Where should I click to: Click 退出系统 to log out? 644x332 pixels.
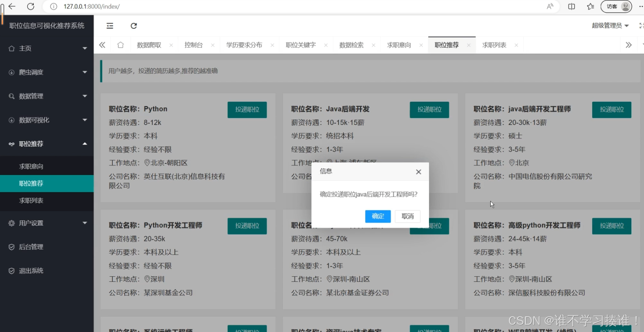pos(47,271)
